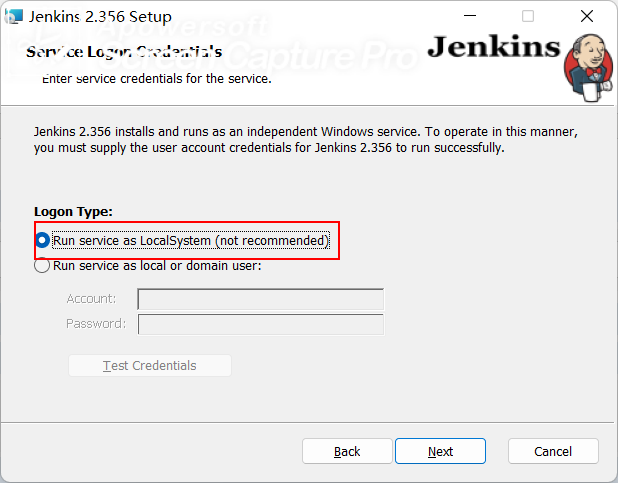Click the 'Jenkins 2.356 Setup' window title
The height and width of the screenshot is (483, 618).
coord(100,17)
